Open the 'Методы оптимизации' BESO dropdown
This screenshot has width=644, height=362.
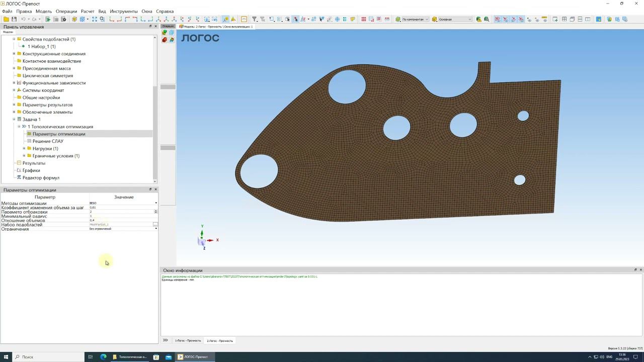pos(155,203)
